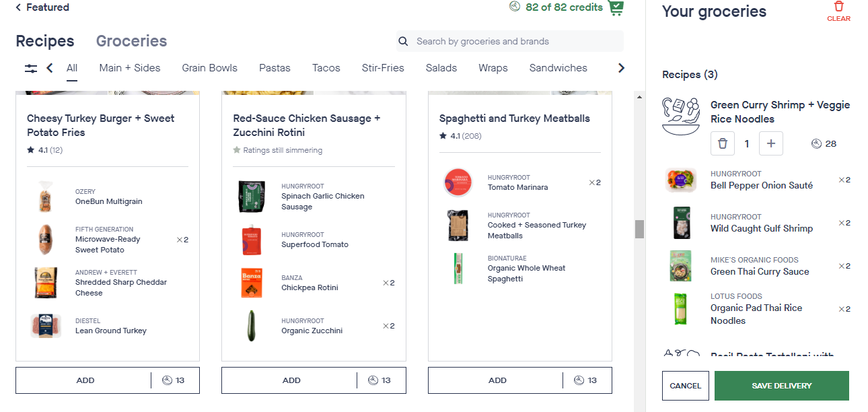View Organic Whole Wheat Spaghetti product image
The image size is (868, 412).
pyautogui.click(x=458, y=269)
